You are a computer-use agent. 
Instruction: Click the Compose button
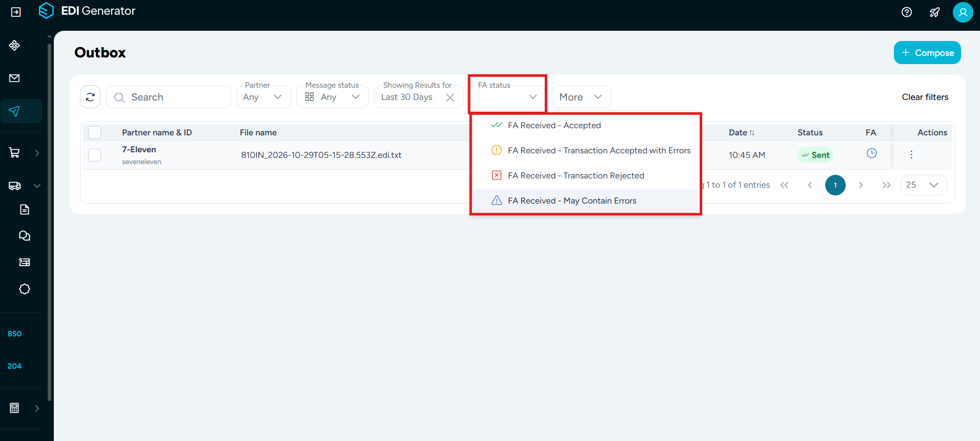pyautogui.click(x=927, y=53)
